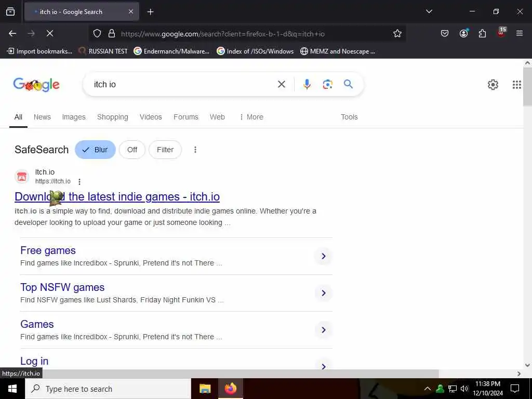Turn SafeSearch Off
This screenshot has height=399, width=532.
pyautogui.click(x=132, y=150)
